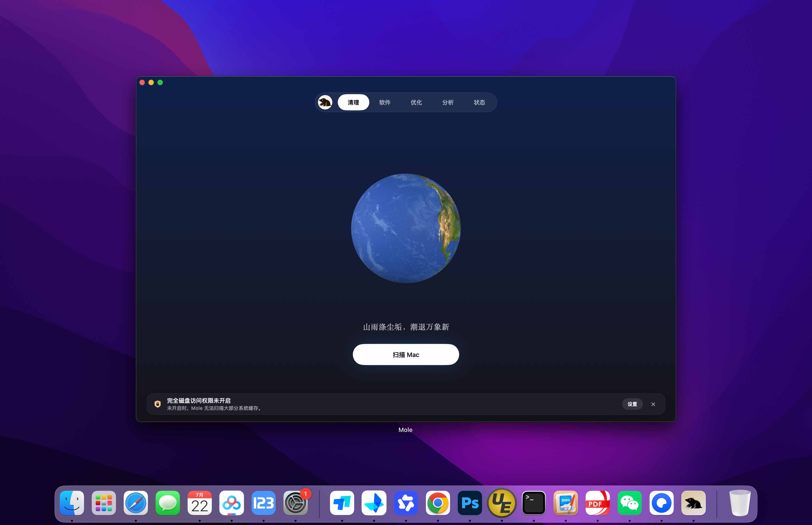Open Calendar showing 7月 22
Viewport: 812px width, 525px height.
pyautogui.click(x=200, y=503)
